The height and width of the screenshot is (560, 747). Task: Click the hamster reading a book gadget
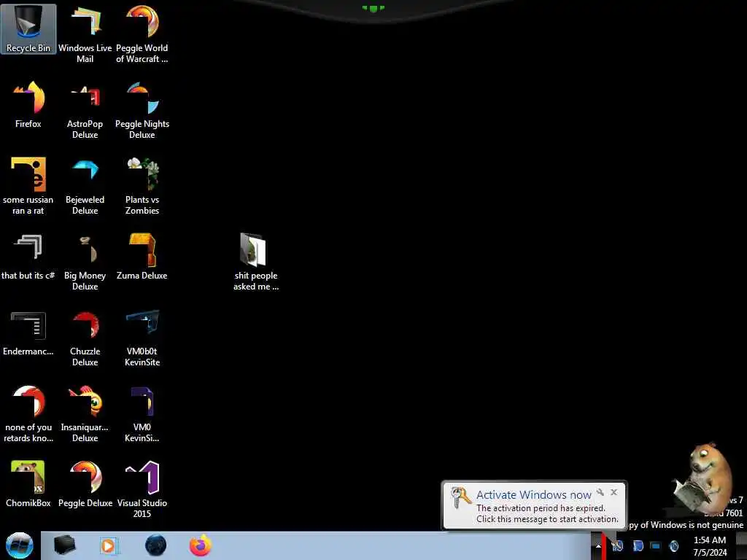(703, 478)
